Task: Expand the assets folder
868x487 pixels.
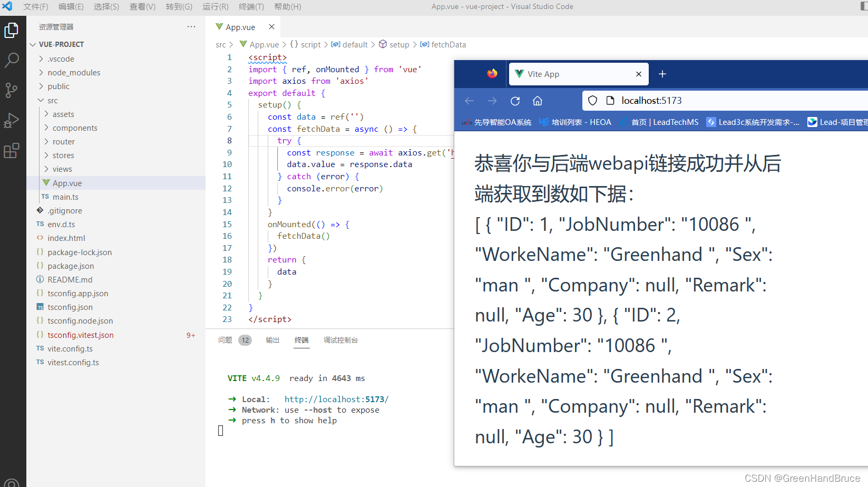Action: (46, 114)
